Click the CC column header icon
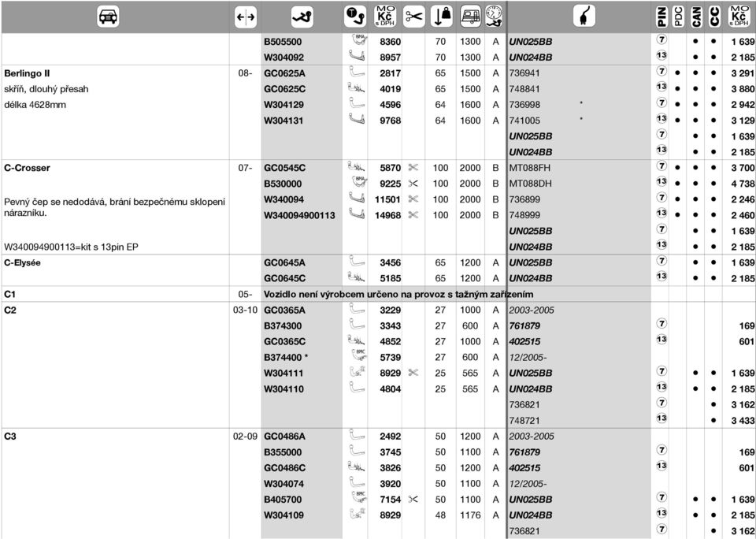 [x=713, y=17]
